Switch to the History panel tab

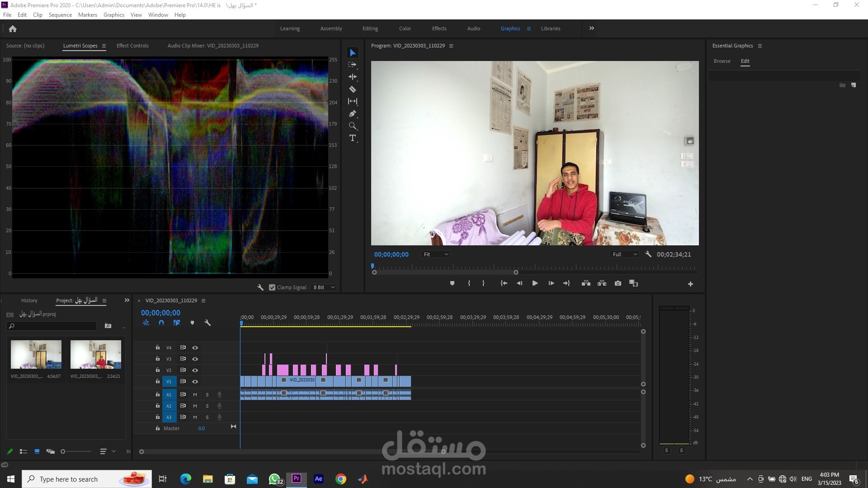[29, 300]
